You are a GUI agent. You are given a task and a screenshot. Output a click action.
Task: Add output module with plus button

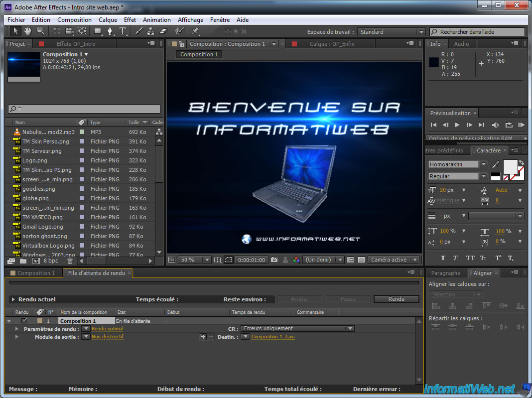tap(203, 337)
